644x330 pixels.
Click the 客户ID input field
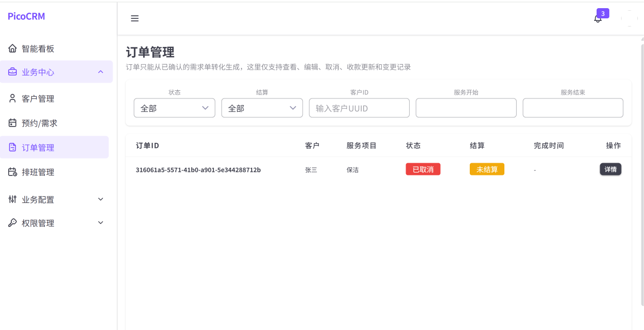tap(359, 108)
